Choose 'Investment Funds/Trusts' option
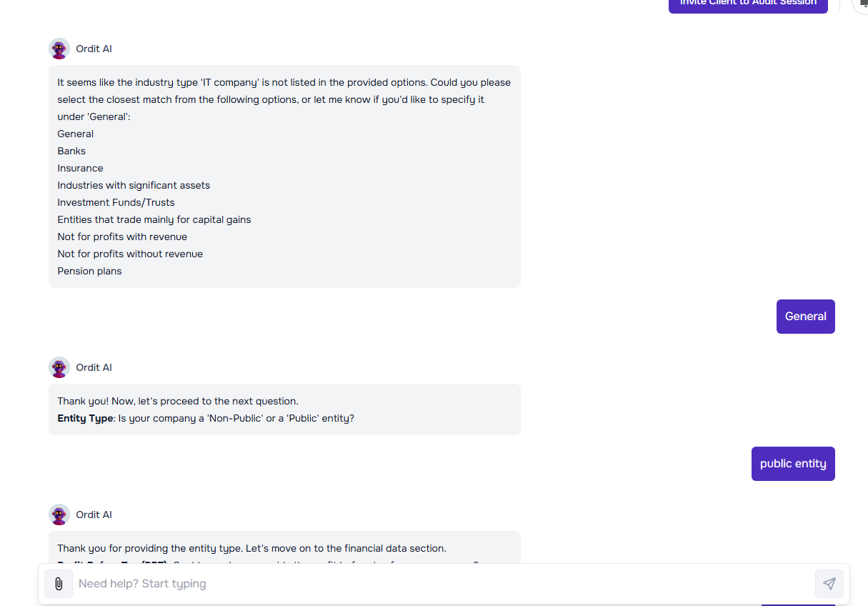 click(116, 202)
